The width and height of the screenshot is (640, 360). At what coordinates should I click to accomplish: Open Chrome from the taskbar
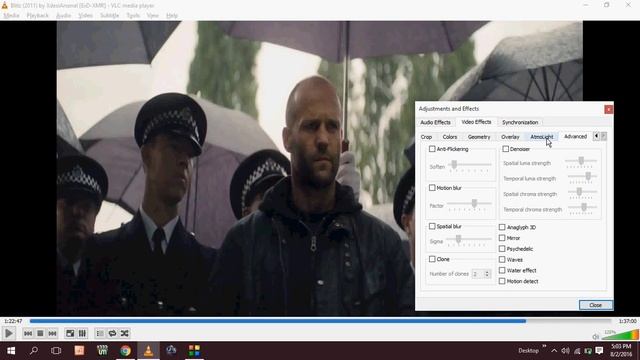[125, 351]
